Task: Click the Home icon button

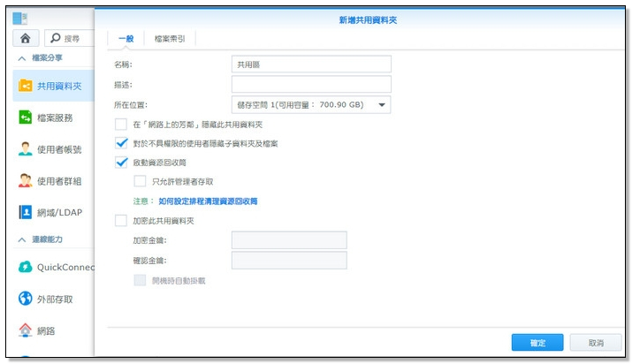Action: [26, 38]
